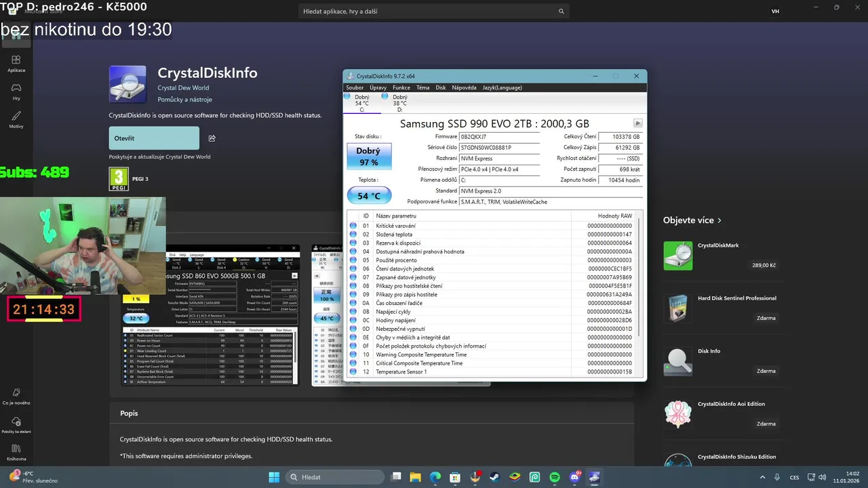Viewport: 868px width, 488px height.
Task: Open Úpravy menu in CrystalDiskInfo
Action: tap(378, 87)
